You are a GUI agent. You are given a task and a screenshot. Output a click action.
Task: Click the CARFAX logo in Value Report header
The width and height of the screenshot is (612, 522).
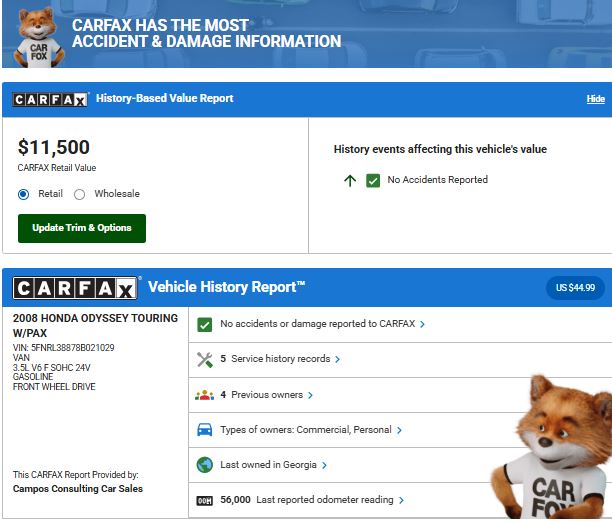click(x=50, y=100)
